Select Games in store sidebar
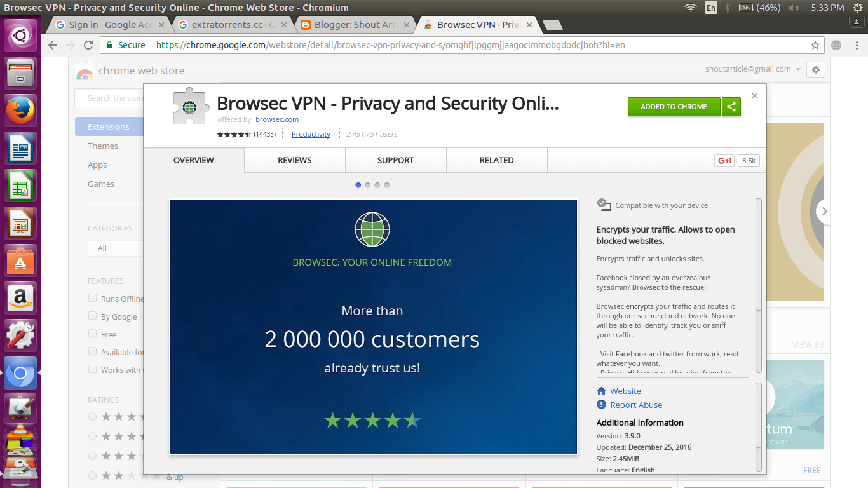The height and width of the screenshot is (488, 868). click(x=101, y=184)
